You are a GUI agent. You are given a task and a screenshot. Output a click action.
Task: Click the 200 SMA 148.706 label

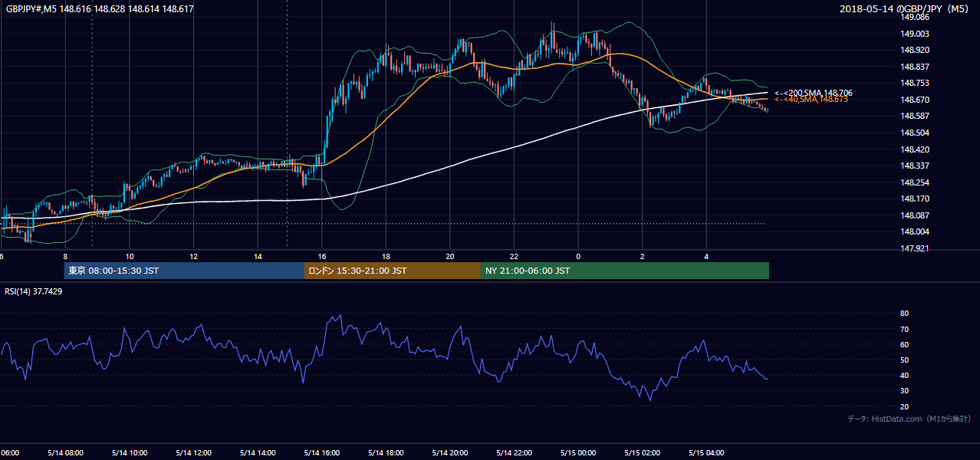click(x=814, y=93)
